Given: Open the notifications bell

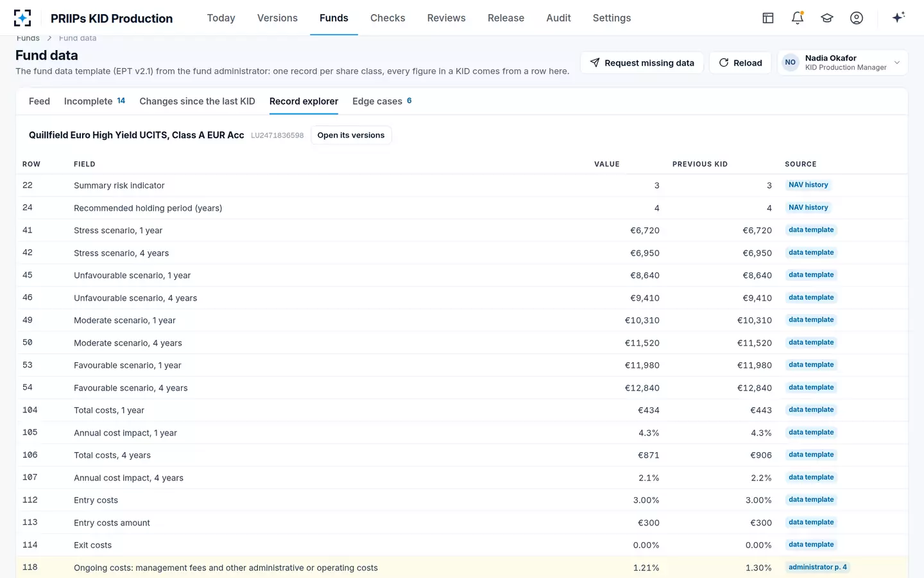Looking at the screenshot, I should coord(798,18).
